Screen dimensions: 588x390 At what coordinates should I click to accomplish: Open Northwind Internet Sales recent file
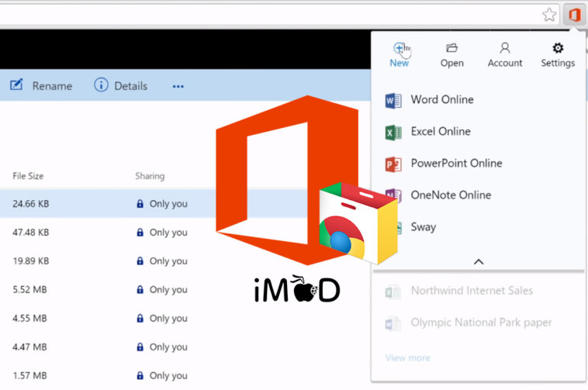pos(472,291)
